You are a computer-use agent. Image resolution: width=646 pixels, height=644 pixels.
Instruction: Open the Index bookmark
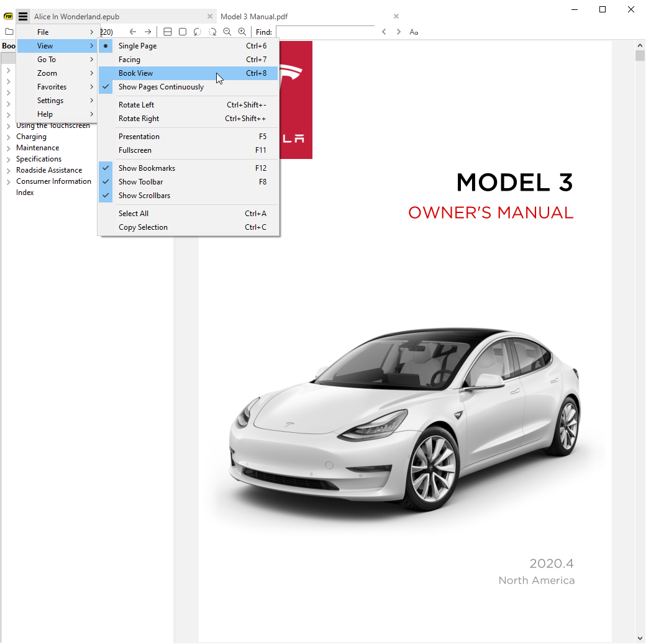pyautogui.click(x=25, y=193)
